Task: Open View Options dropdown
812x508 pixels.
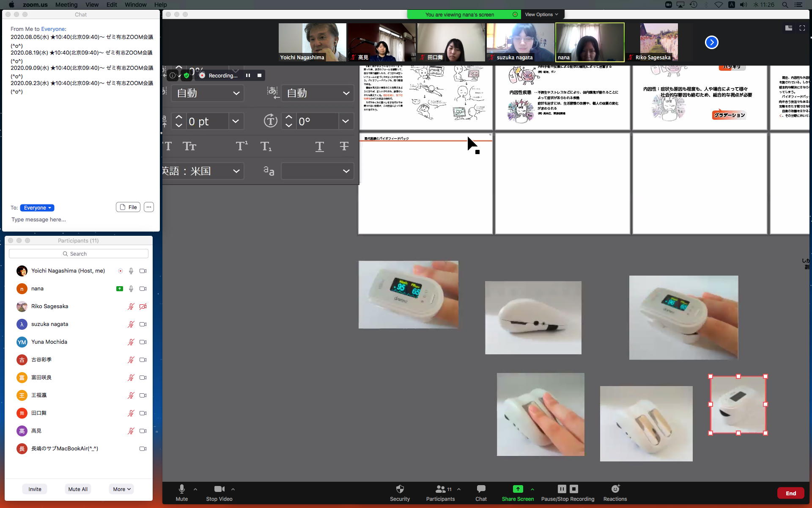Action: (541, 14)
